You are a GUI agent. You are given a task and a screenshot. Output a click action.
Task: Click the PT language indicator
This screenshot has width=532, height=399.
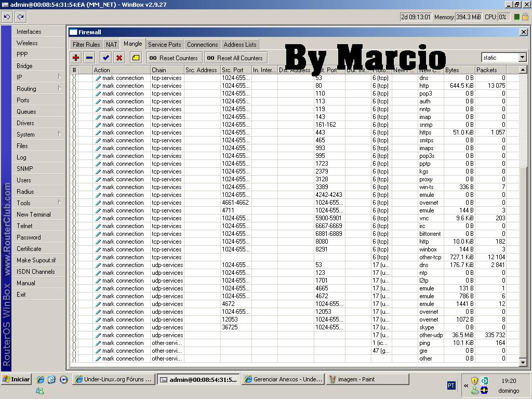(451, 385)
